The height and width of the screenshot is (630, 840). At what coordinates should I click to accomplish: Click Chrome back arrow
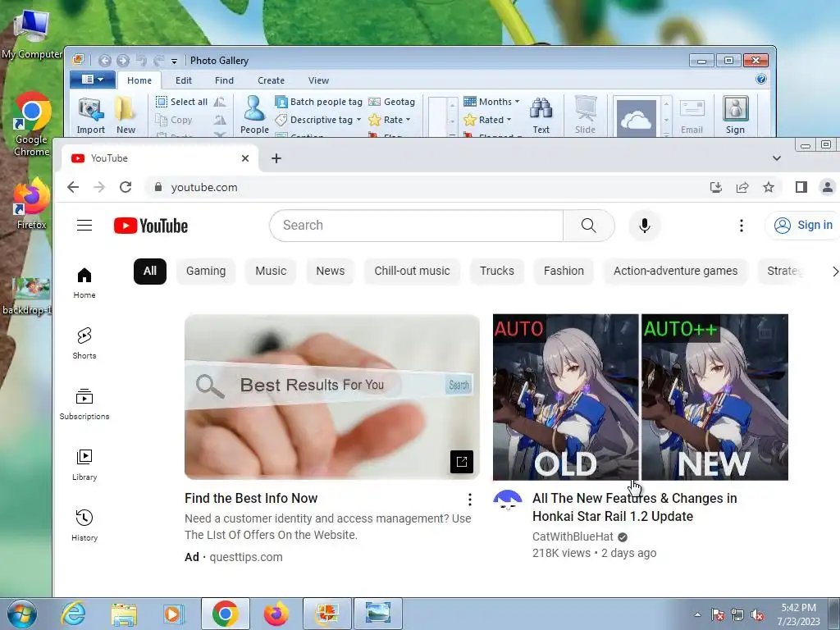coord(73,187)
